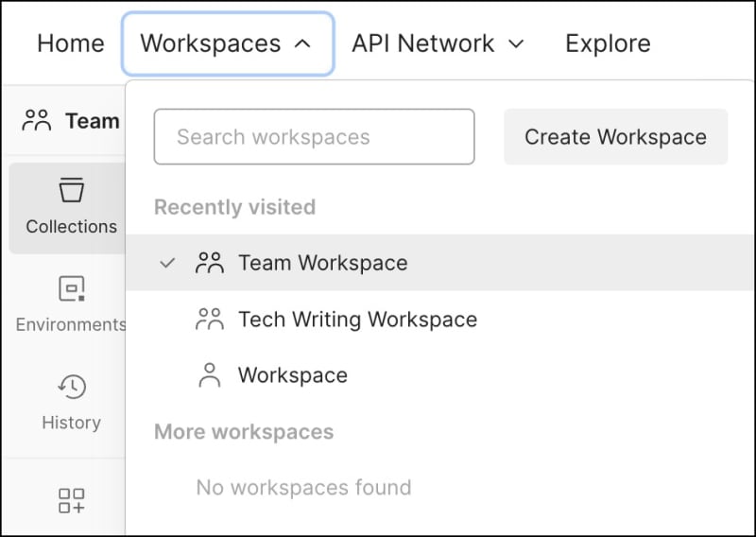Click the icon beside Tech Writing Workspace
This screenshot has height=537, width=756.
(x=209, y=320)
